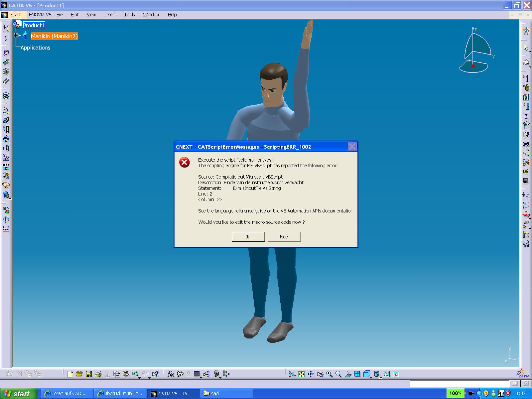Click the Rotate view icon
This screenshot has height=399, width=532.
(x=320, y=374)
